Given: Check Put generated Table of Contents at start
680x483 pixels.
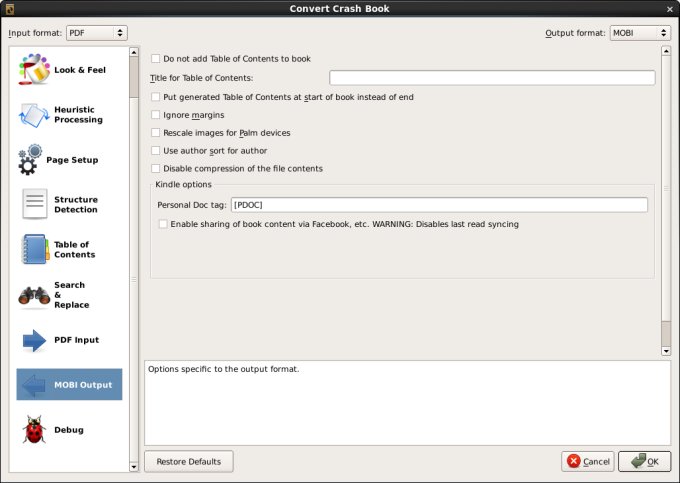Looking at the screenshot, I should pyautogui.click(x=155, y=97).
